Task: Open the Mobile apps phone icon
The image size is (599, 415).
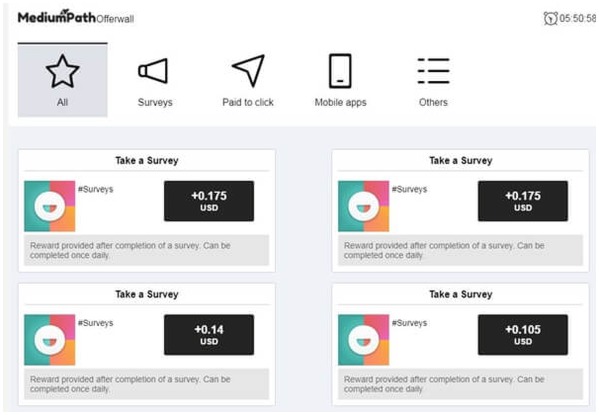Action: [340, 71]
